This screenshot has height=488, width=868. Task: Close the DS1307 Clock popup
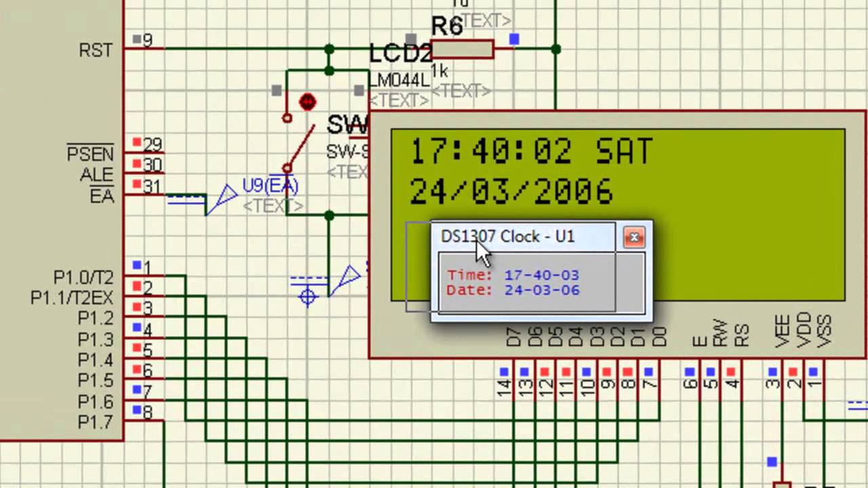click(634, 237)
